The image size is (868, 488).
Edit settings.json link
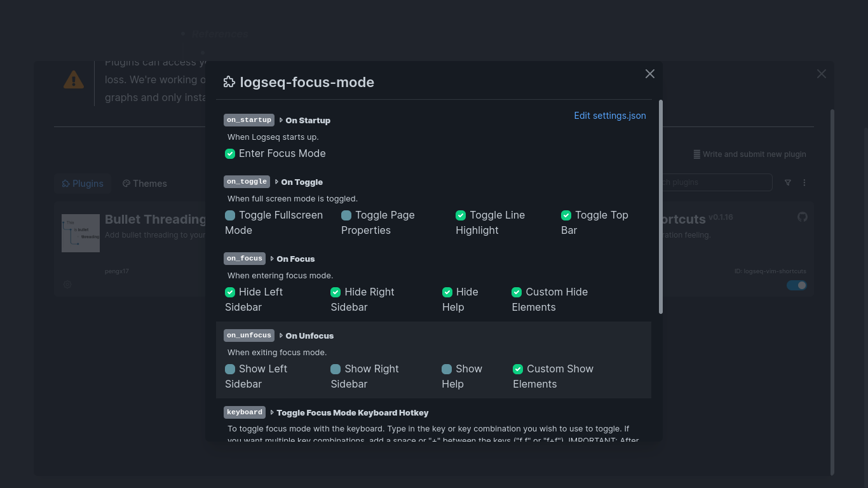(x=610, y=116)
